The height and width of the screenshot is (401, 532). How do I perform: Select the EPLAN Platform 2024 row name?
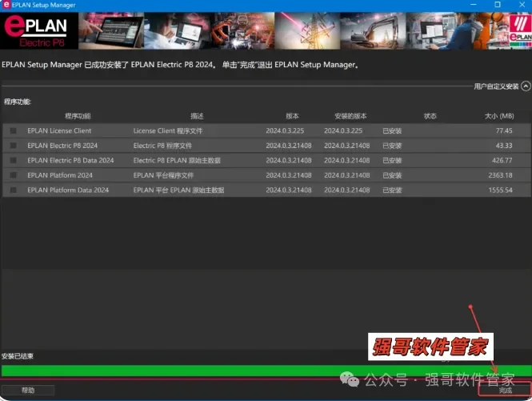tap(60, 175)
